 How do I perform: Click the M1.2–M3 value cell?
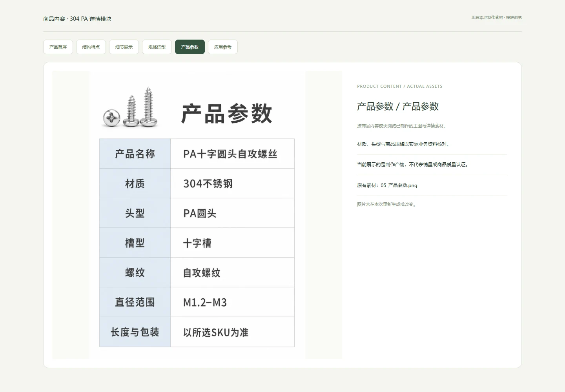(x=232, y=302)
